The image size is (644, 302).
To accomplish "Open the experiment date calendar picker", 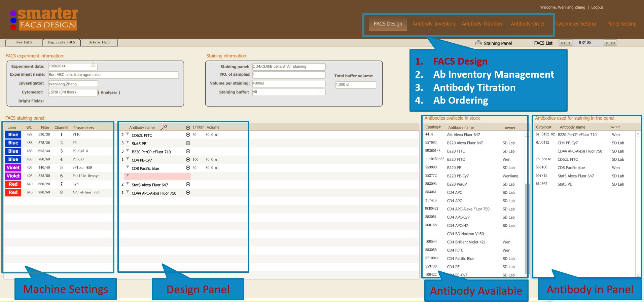I will (94, 66).
